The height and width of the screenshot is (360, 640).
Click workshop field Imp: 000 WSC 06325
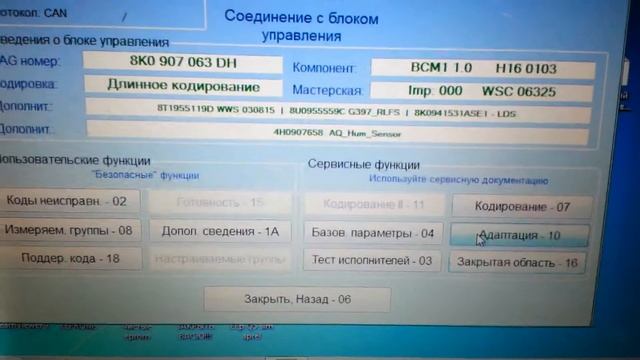[482, 91]
